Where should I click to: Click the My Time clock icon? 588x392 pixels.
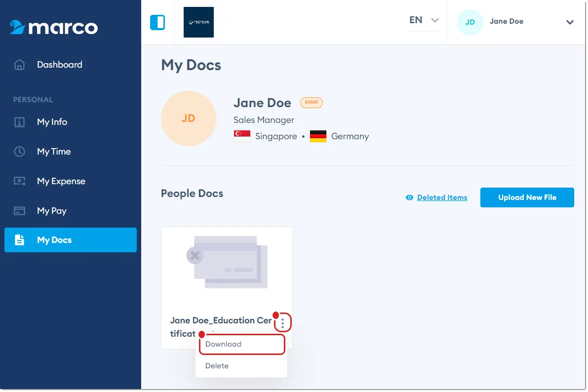click(x=19, y=152)
